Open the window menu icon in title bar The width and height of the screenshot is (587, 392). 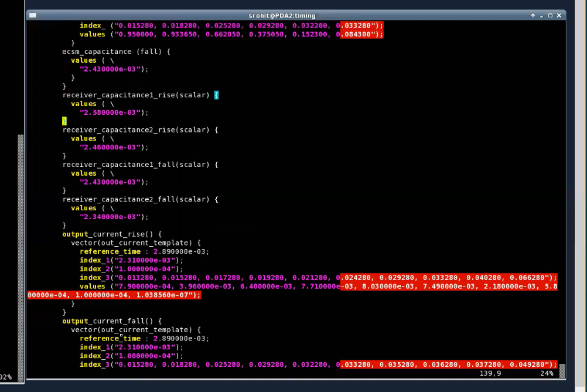point(33,15)
